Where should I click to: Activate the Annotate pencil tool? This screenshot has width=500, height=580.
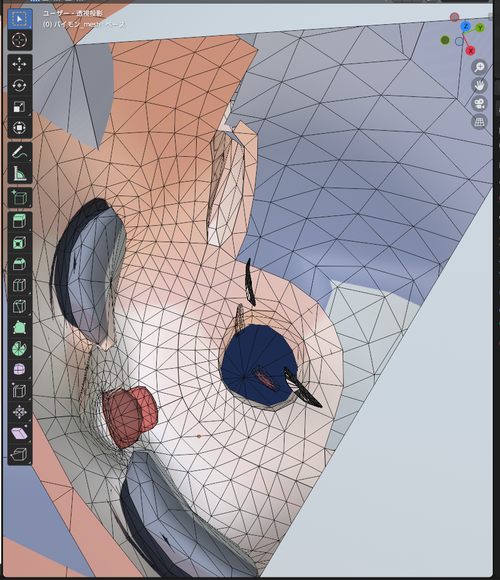point(19,152)
